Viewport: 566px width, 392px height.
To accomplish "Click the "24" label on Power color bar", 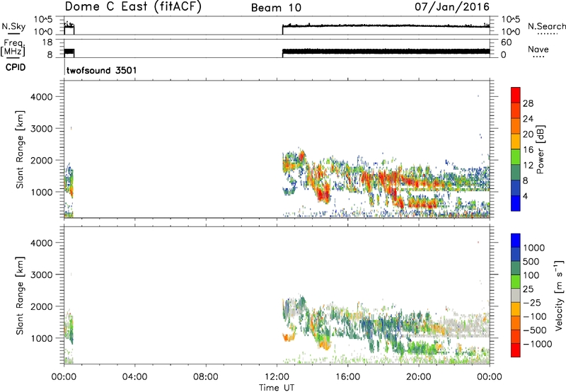I will [x=528, y=119].
